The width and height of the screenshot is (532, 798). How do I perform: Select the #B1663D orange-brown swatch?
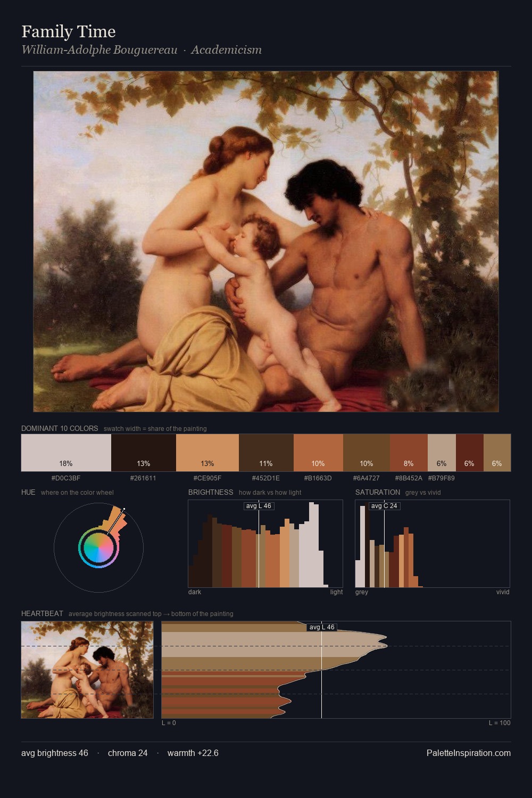tap(318, 453)
